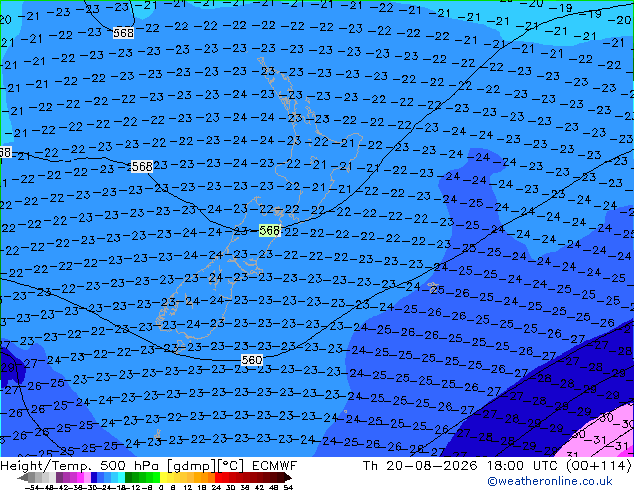Viewport: 634px width, 490px height.
Task: Click the cyan swatch in the color legend
Action: [121, 477]
